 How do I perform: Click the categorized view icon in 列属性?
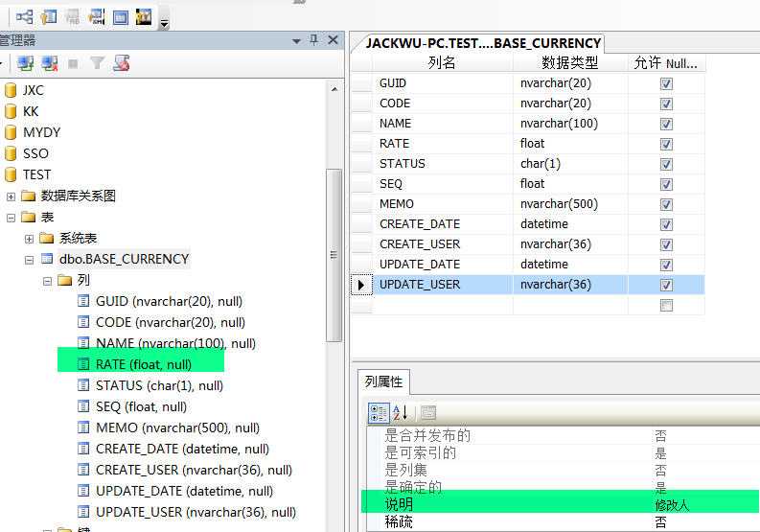[378, 413]
